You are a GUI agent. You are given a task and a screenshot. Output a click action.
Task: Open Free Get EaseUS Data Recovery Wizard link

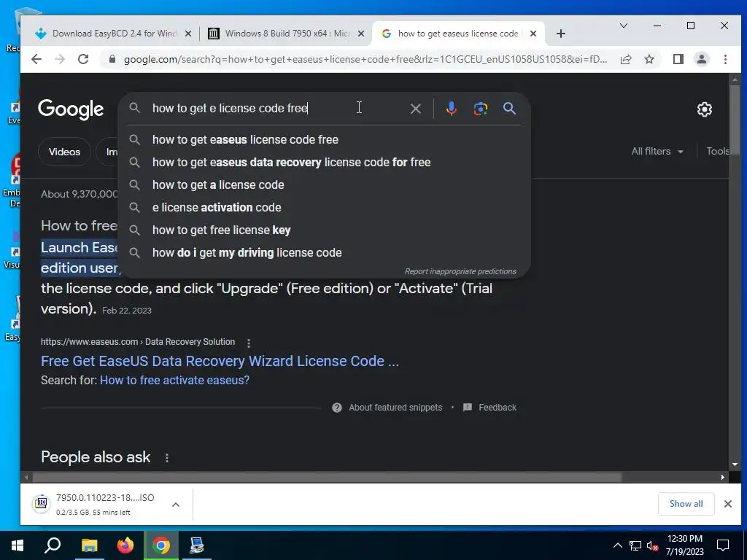point(220,361)
